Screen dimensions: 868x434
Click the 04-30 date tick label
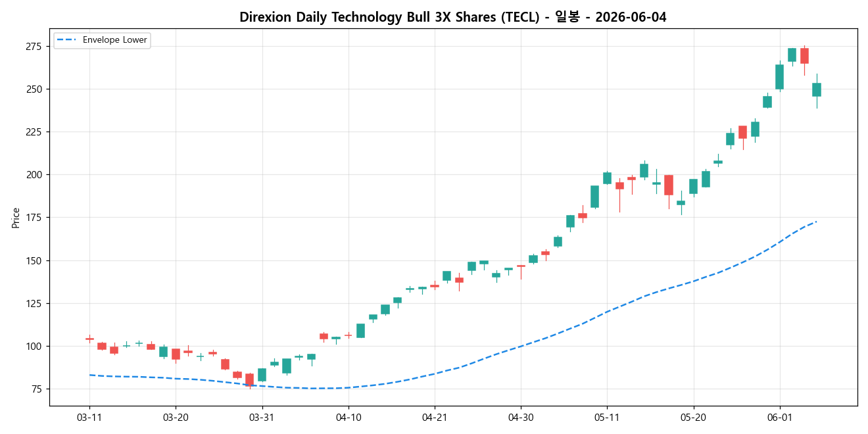pyautogui.click(x=521, y=418)
